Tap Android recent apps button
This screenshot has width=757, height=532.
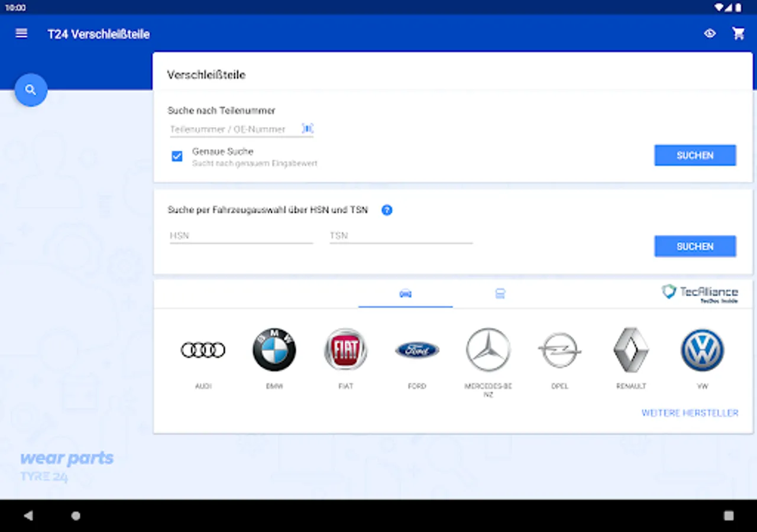(729, 515)
